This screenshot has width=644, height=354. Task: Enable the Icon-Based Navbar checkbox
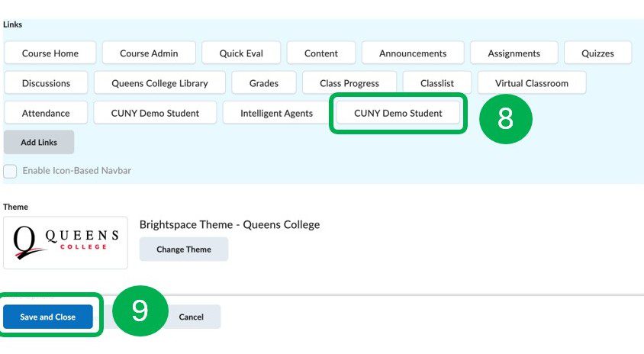(x=10, y=171)
